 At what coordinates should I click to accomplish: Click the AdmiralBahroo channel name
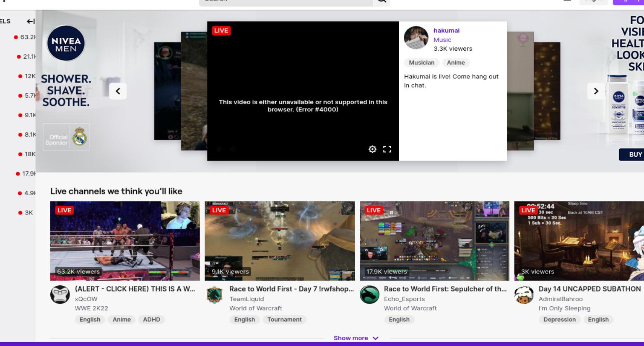(x=561, y=299)
